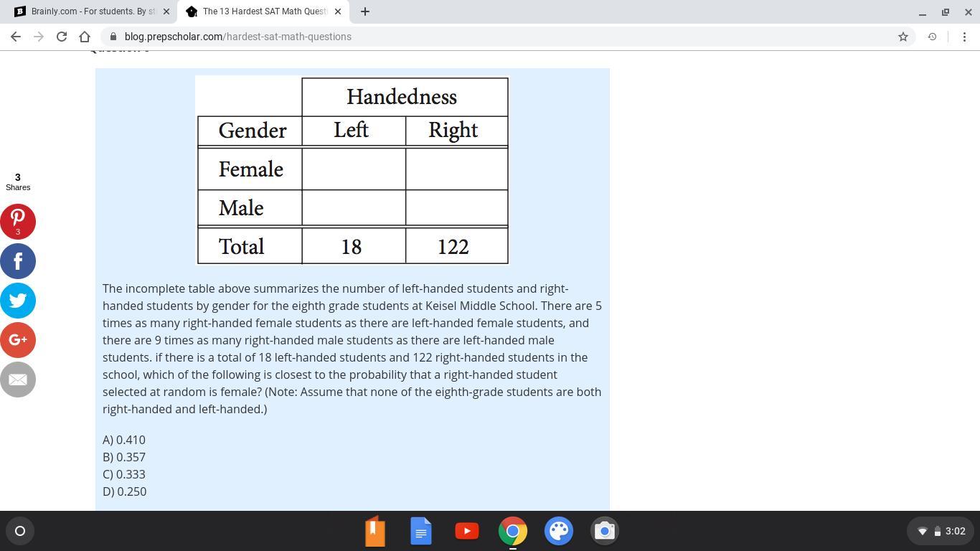Close the Brainly.com tab

pos(166,11)
